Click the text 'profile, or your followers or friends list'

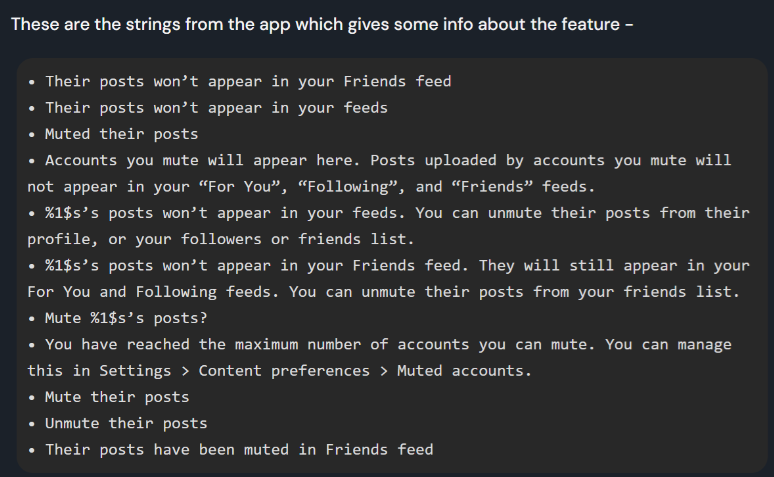pos(221,239)
